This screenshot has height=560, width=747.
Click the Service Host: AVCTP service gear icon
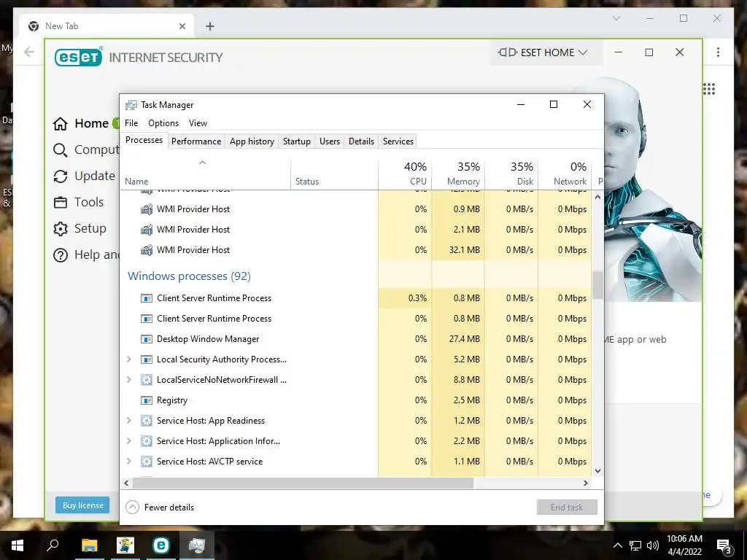click(147, 462)
